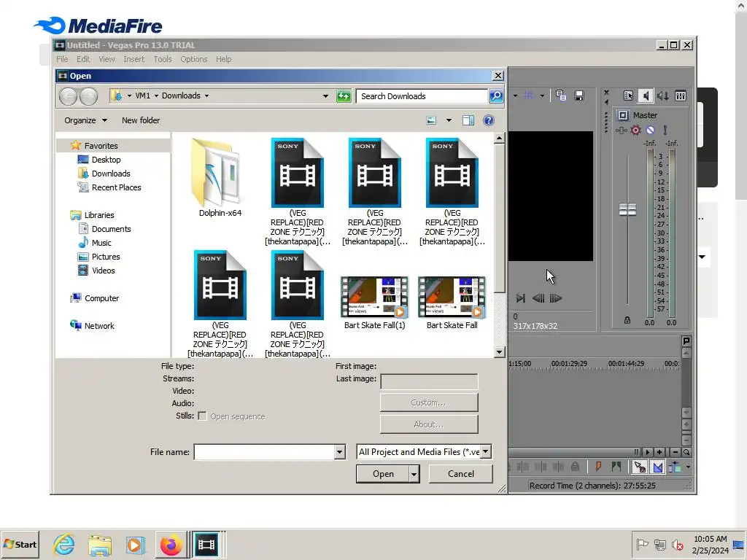The height and width of the screenshot is (560, 747).
Task: Click Windows Explorer taskbar folder icon
Action: pyautogui.click(x=99, y=545)
